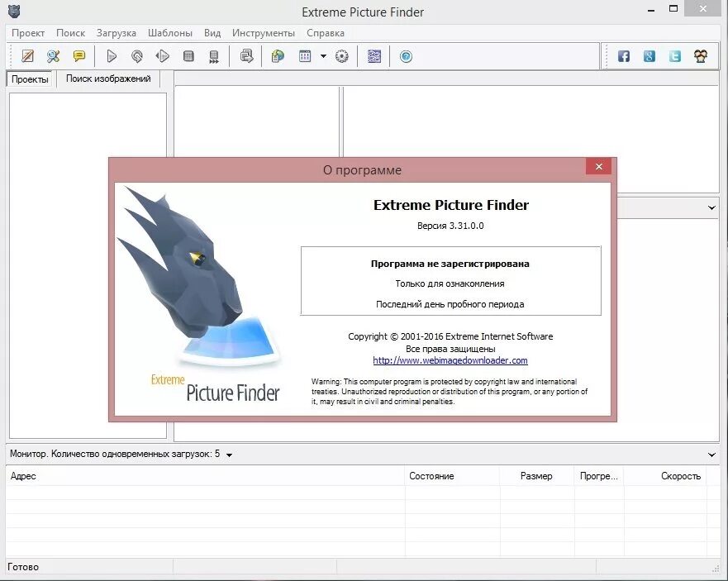Click the play icon with left arrow

163,57
